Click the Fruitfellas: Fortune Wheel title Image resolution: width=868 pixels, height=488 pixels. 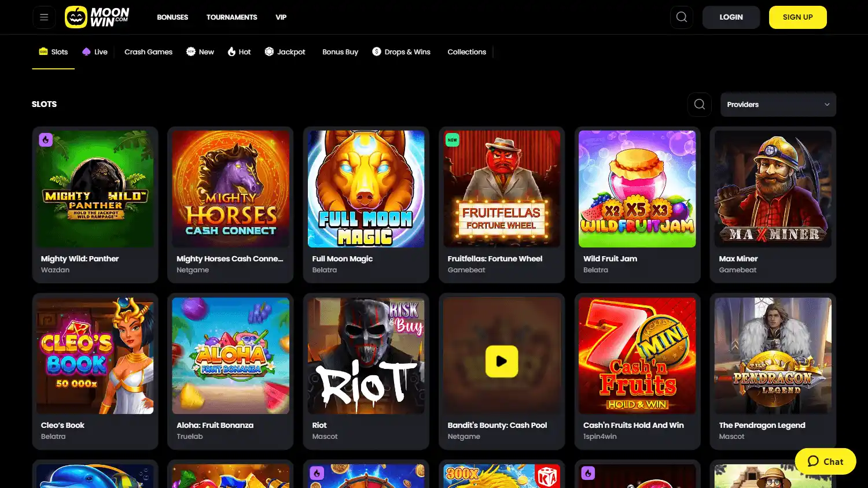click(x=495, y=258)
